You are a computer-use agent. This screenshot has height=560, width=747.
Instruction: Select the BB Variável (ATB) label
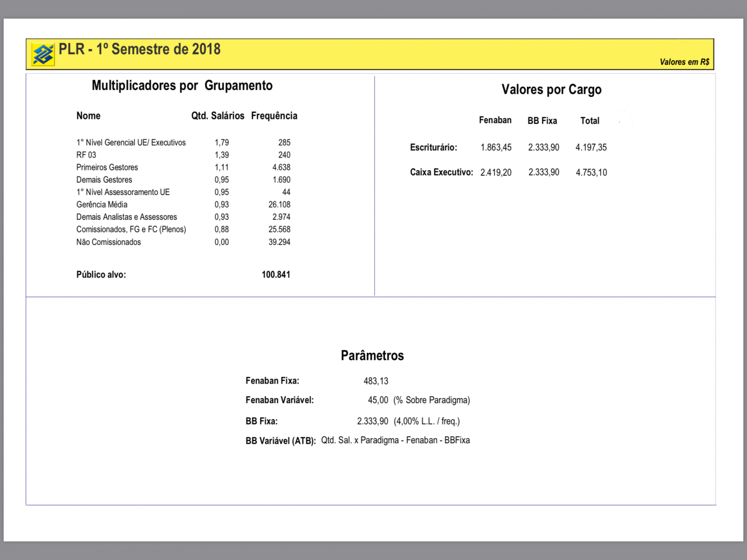point(281,441)
